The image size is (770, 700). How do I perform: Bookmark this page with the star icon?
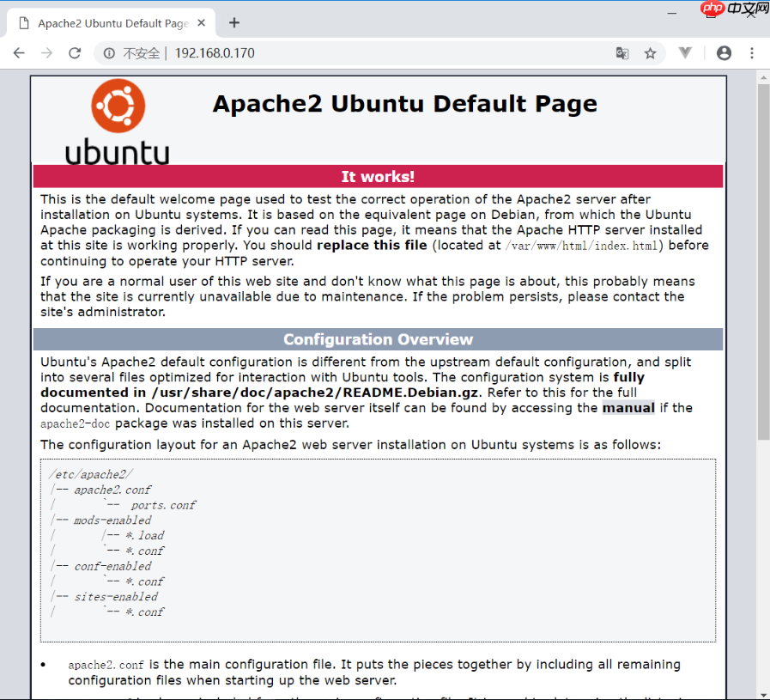650,53
